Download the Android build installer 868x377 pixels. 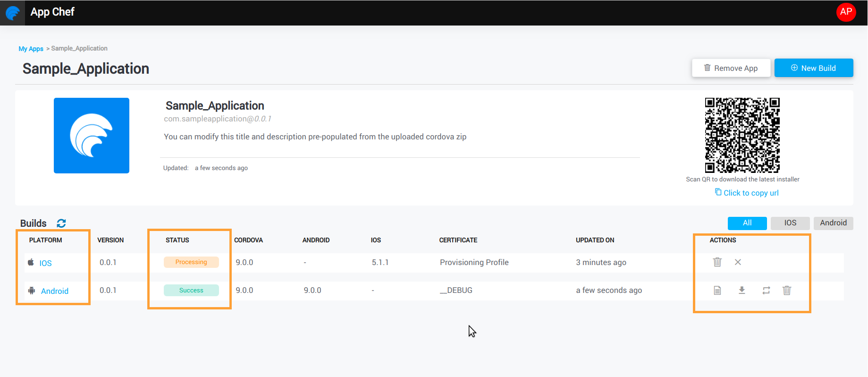point(742,291)
